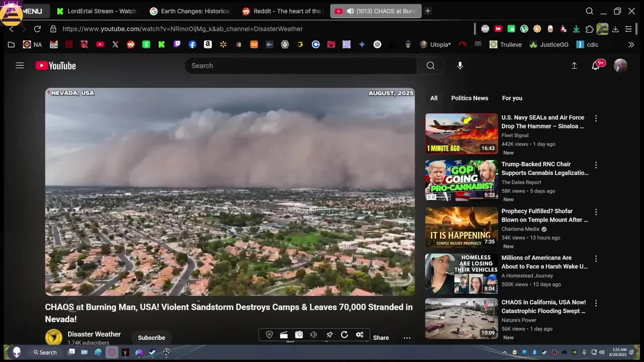
Task: Click the loop icon in video popup toolbar
Action: tap(345, 335)
